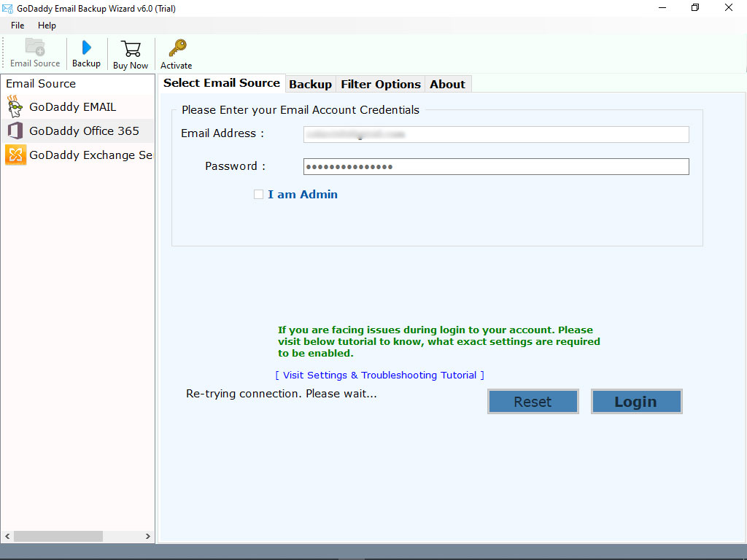Click the Backup play icon in toolbar
The image size is (747, 560).
pyautogui.click(x=86, y=47)
